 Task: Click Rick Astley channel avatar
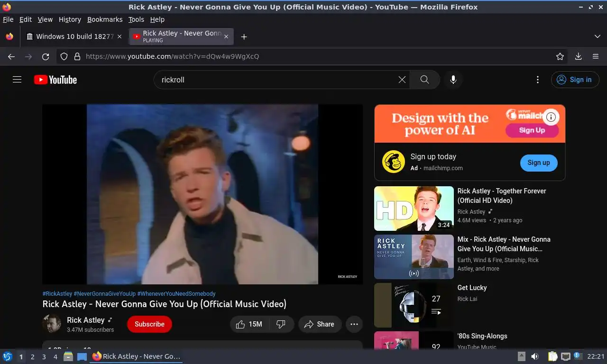[x=52, y=324]
